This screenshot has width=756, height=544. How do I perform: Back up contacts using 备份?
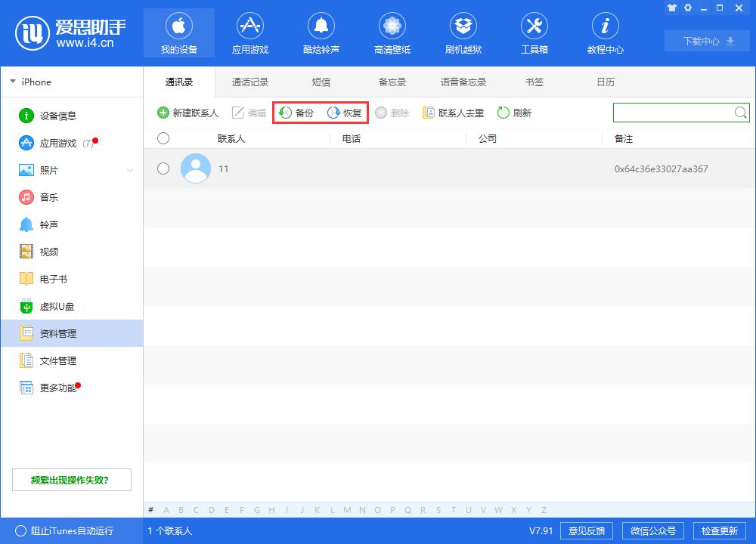click(x=296, y=112)
